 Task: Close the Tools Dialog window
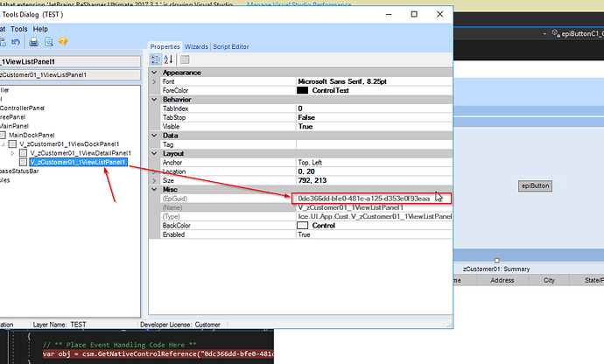tap(440, 14)
